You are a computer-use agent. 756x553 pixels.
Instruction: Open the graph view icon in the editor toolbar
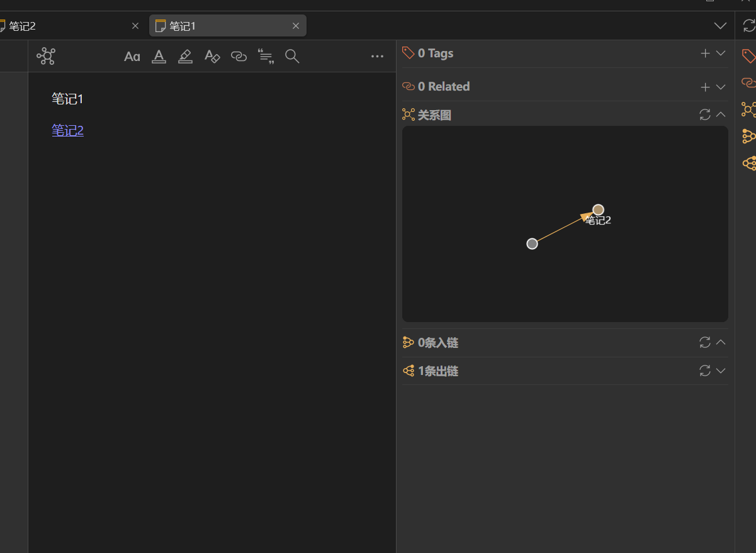(46, 56)
